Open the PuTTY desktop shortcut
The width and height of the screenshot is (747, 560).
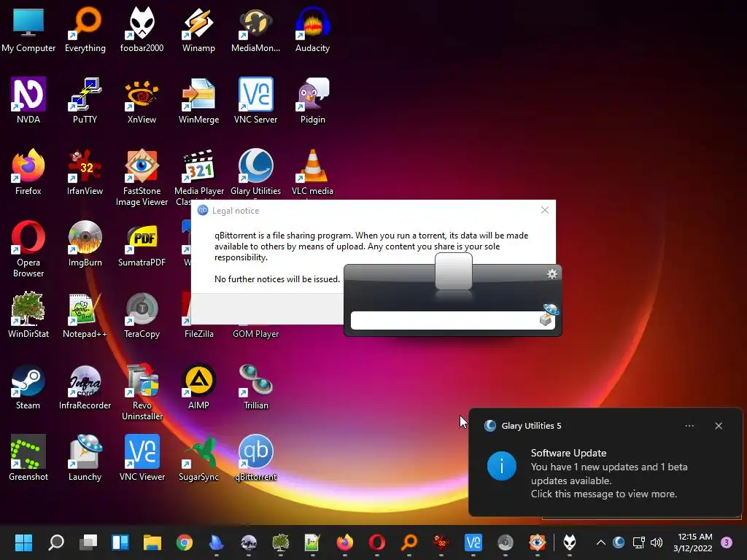85,100
